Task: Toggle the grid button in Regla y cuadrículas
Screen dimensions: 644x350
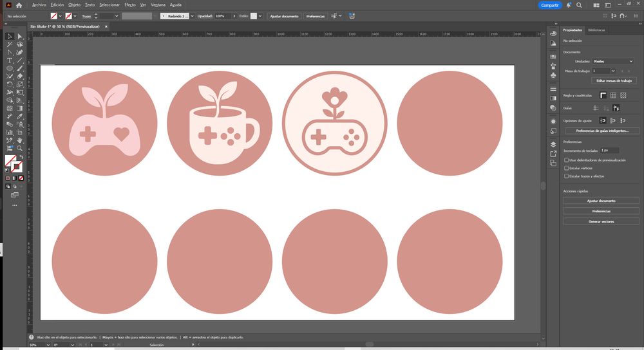Action: pyautogui.click(x=613, y=95)
